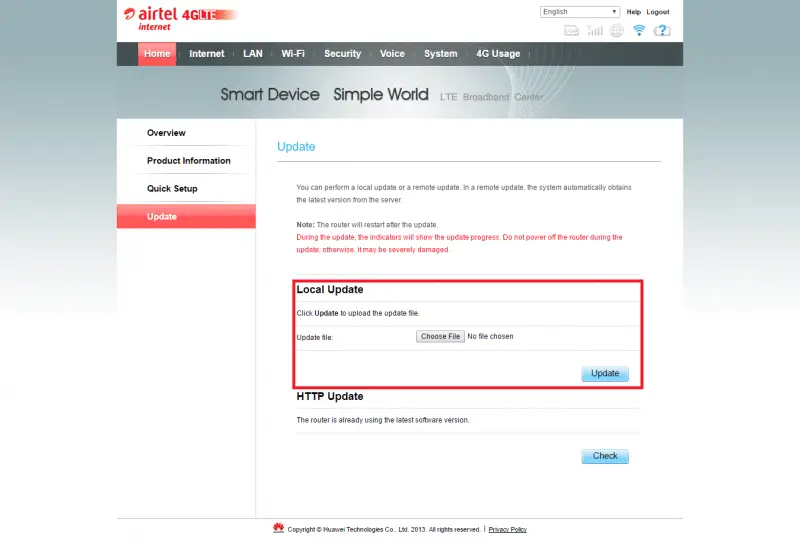Viewport: 800px width, 559px height.
Task: Go to the Security tab
Action: 342,54
